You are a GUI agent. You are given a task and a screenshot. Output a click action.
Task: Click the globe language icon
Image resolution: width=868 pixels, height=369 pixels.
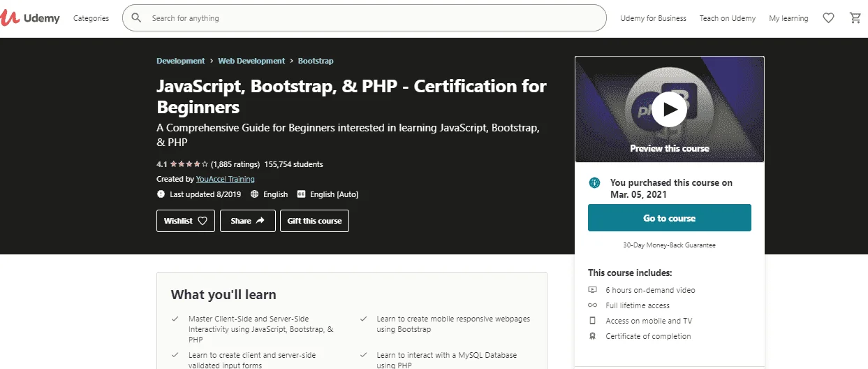click(x=255, y=194)
